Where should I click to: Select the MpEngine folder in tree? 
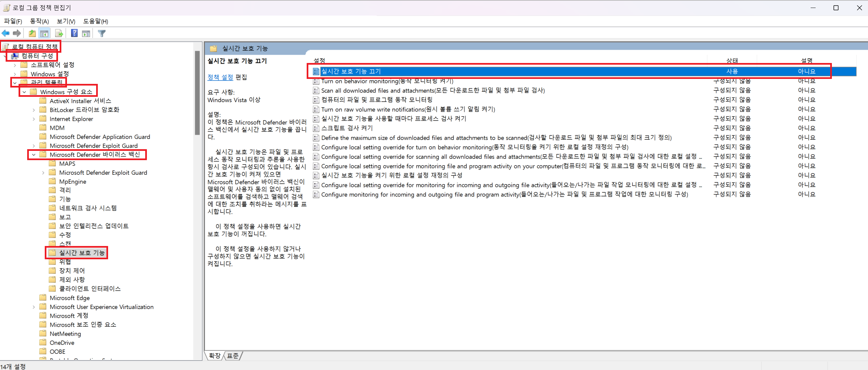click(73, 182)
